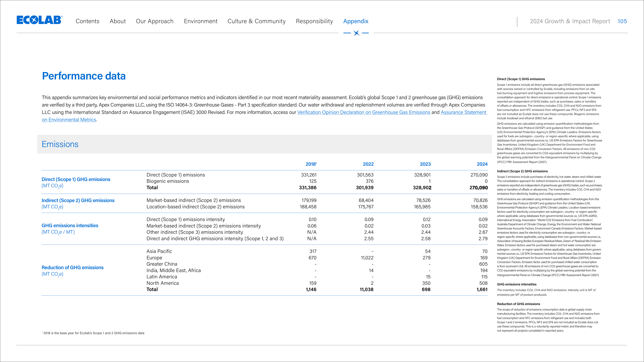Click the Greater China row label
This screenshot has width=644, height=362.
162,264
